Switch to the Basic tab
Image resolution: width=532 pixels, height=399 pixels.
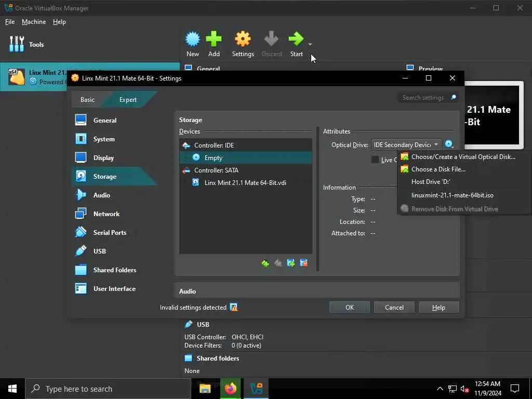pyautogui.click(x=87, y=100)
